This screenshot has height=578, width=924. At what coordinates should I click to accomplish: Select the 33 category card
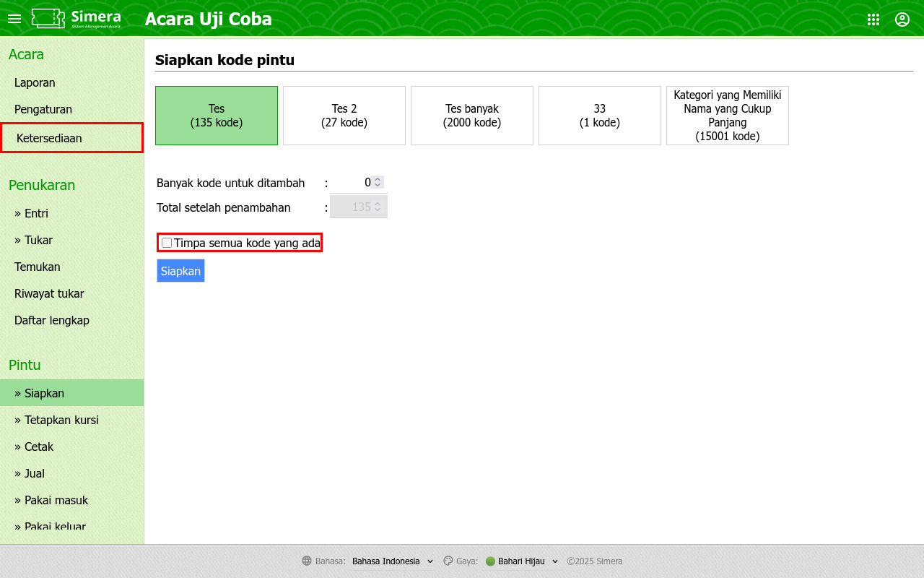(x=600, y=116)
